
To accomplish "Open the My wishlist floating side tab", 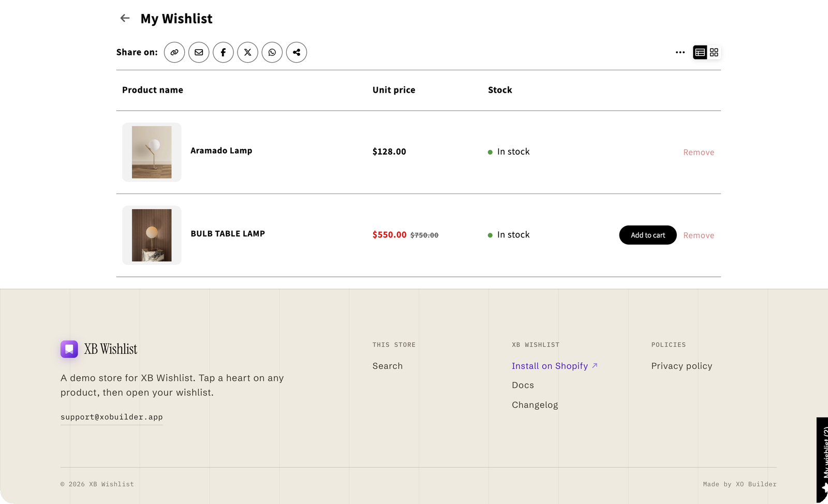I will click(x=822, y=459).
